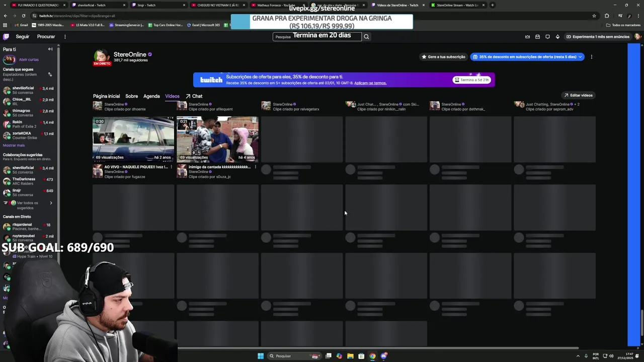Switch to Sobre tab
This screenshot has height=362, width=644.
pyautogui.click(x=131, y=96)
